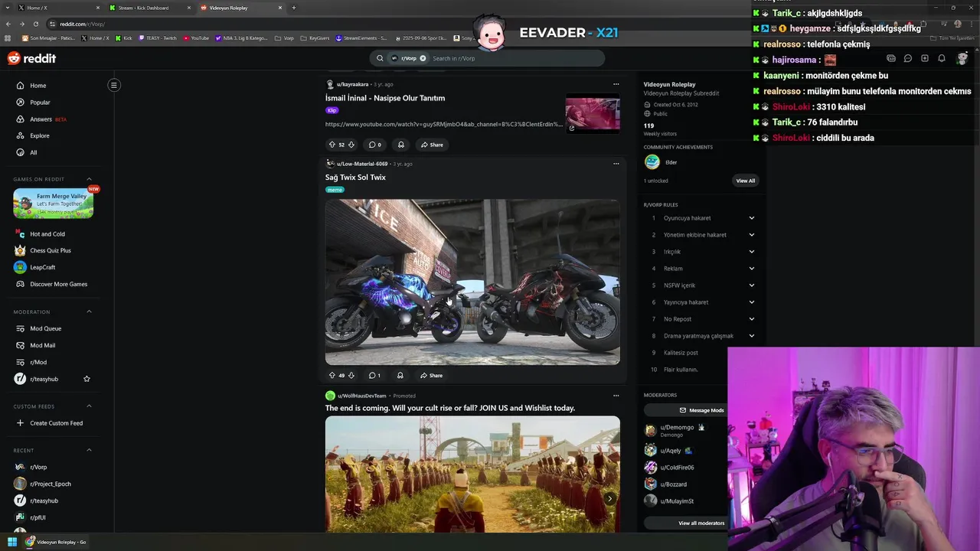Share the Sağ Twix Sol Twix post

(x=431, y=376)
